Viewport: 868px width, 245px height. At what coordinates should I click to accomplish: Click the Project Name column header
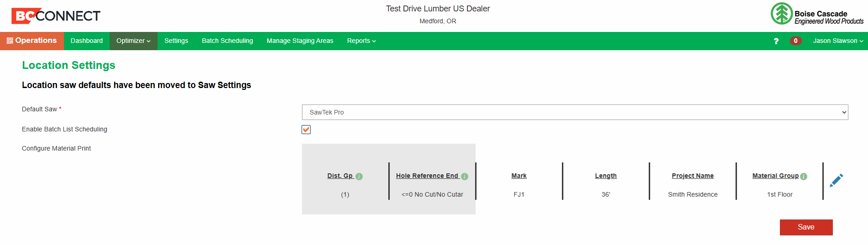click(693, 176)
